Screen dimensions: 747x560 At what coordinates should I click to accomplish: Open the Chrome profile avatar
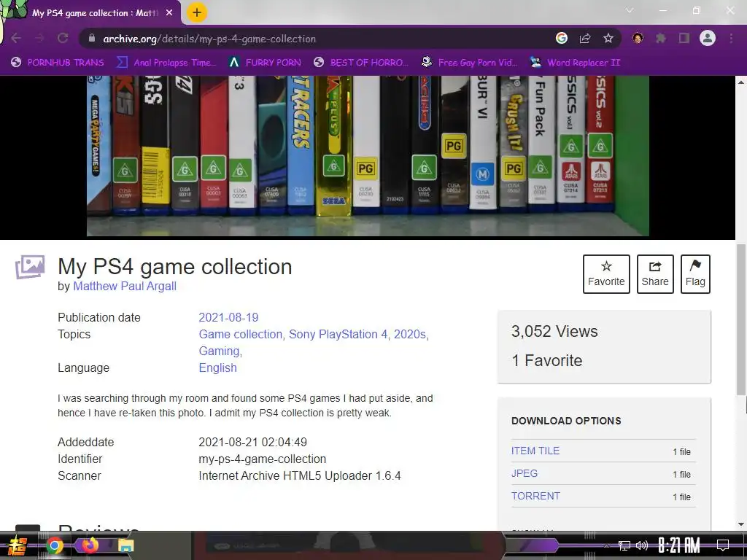click(708, 38)
